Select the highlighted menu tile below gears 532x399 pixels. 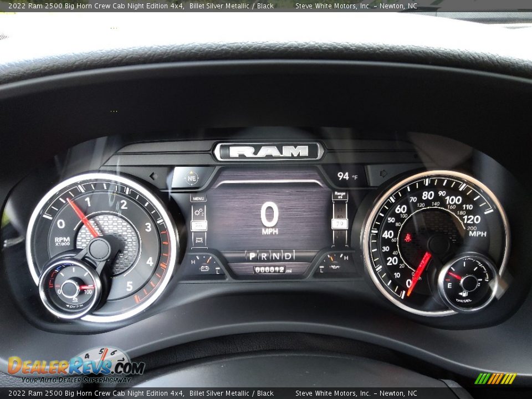tap(199, 226)
